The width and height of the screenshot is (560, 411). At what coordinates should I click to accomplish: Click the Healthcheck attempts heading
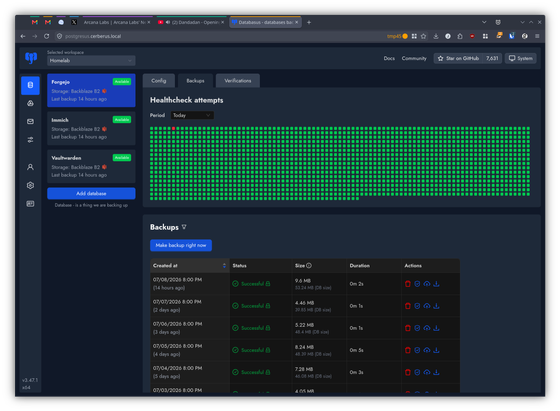[186, 100]
